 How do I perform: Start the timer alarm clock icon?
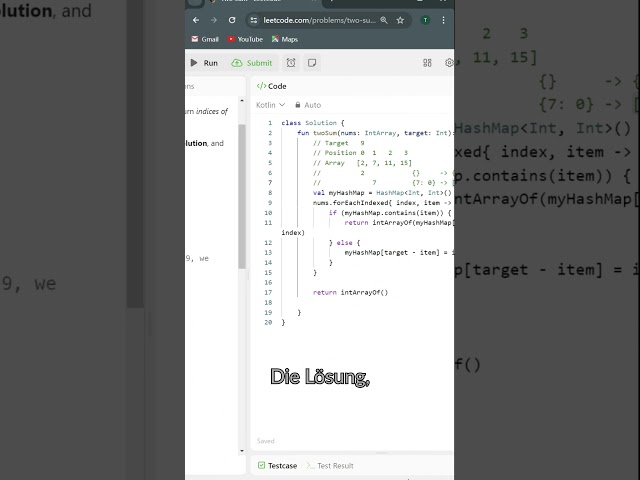pos(291,63)
